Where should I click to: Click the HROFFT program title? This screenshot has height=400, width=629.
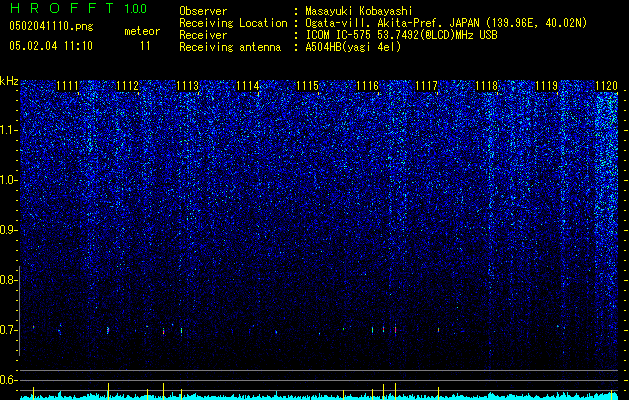pyautogui.click(x=61, y=8)
